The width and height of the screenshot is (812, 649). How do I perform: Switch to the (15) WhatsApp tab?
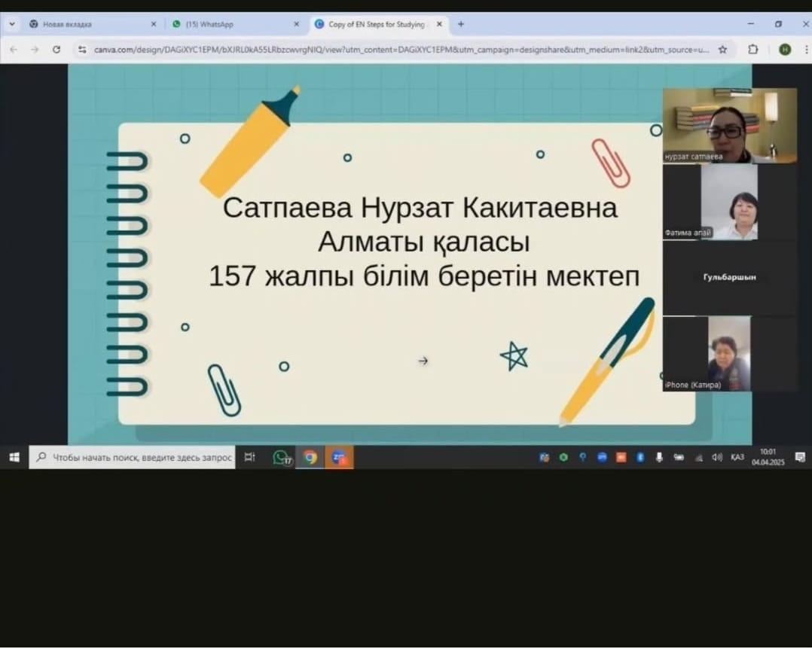coord(236,24)
